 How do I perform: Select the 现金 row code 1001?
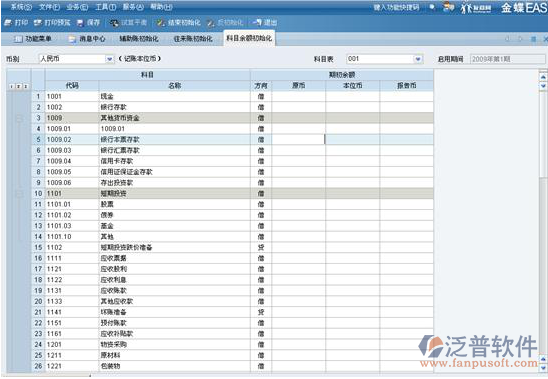click(x=54, y=96)
